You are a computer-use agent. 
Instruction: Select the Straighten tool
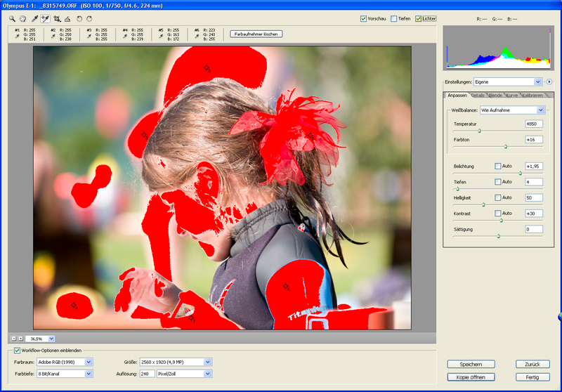point(67,18)
